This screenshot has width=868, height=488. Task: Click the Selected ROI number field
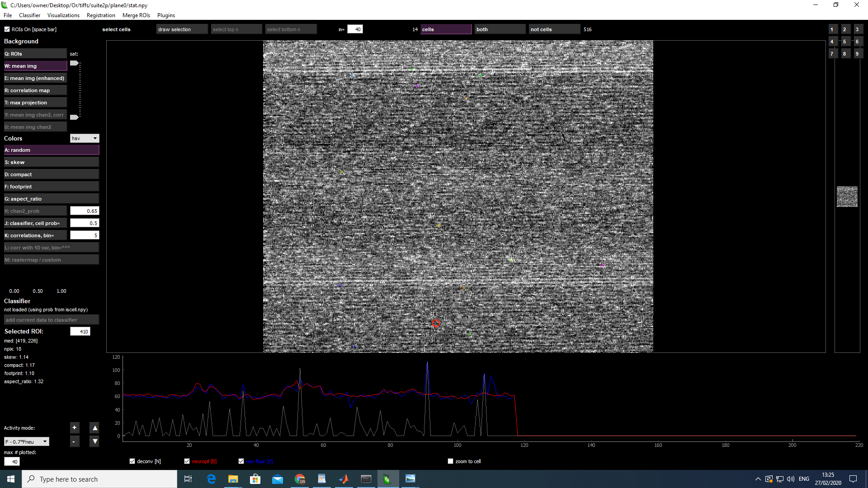(x=80, y=332)
